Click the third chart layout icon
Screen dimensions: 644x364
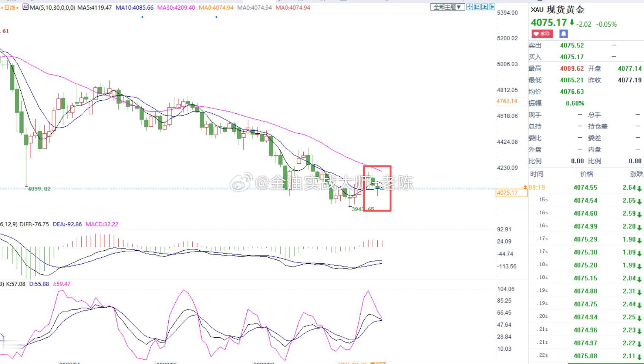485,7
